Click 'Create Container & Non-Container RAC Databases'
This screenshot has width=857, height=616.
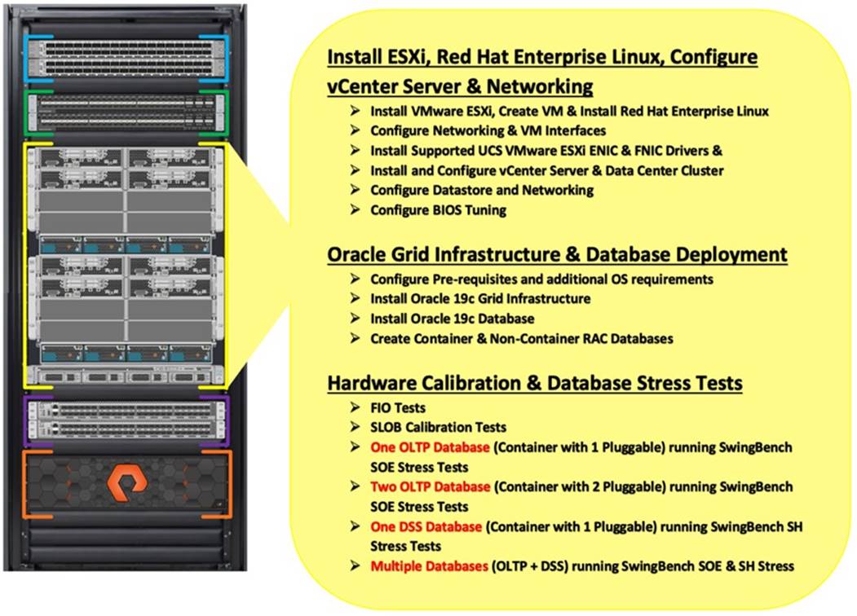click(522, 339)
